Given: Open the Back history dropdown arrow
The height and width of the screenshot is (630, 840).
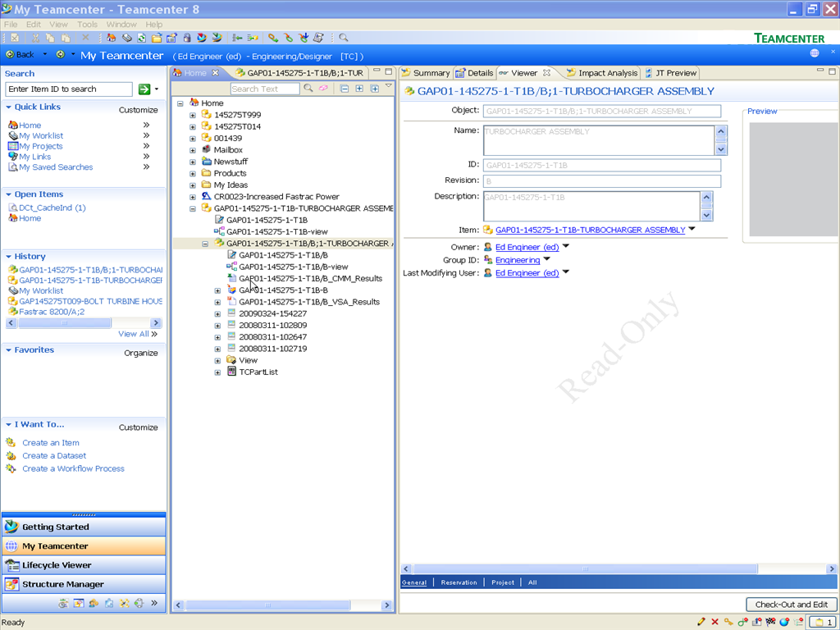Looking at the screenshot, I should [x=45, y=54].
